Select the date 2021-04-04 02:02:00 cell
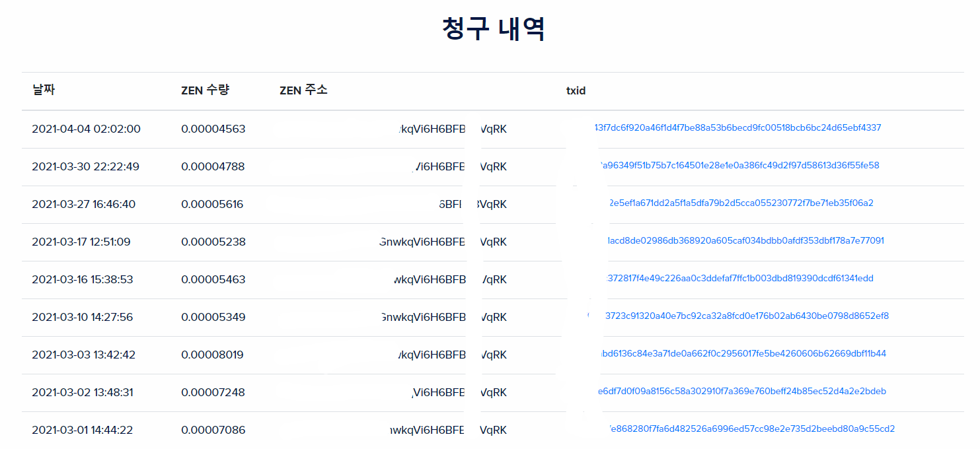 [86, 129]
